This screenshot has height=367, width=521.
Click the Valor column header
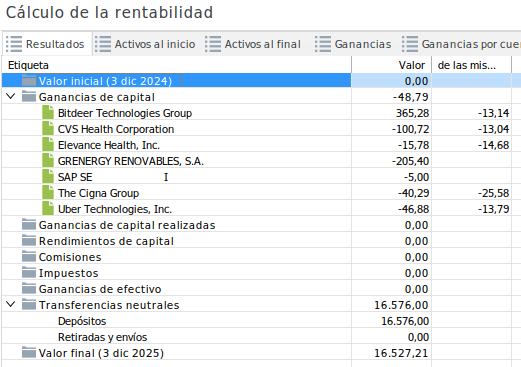coord(391,65)
